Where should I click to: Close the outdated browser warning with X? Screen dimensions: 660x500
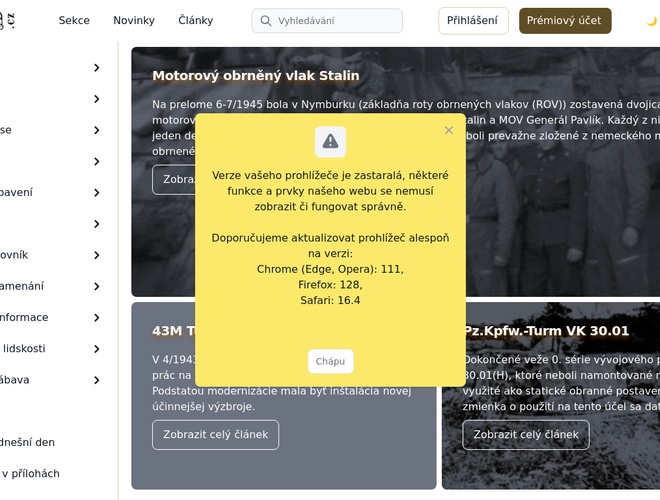(449, 130)
